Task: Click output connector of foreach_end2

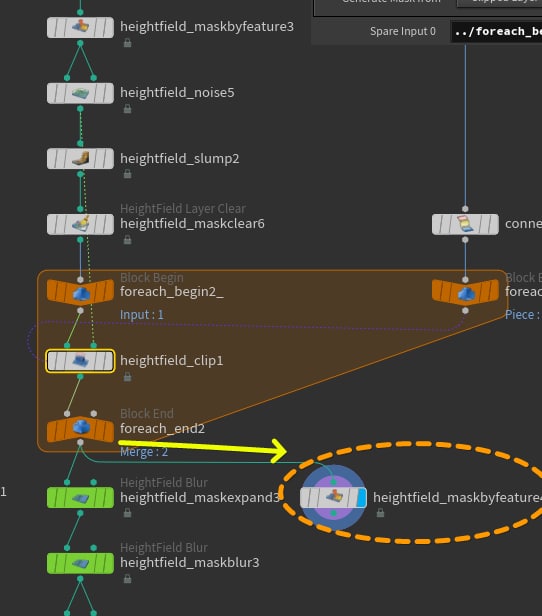Action: click(x=80, y=443)
